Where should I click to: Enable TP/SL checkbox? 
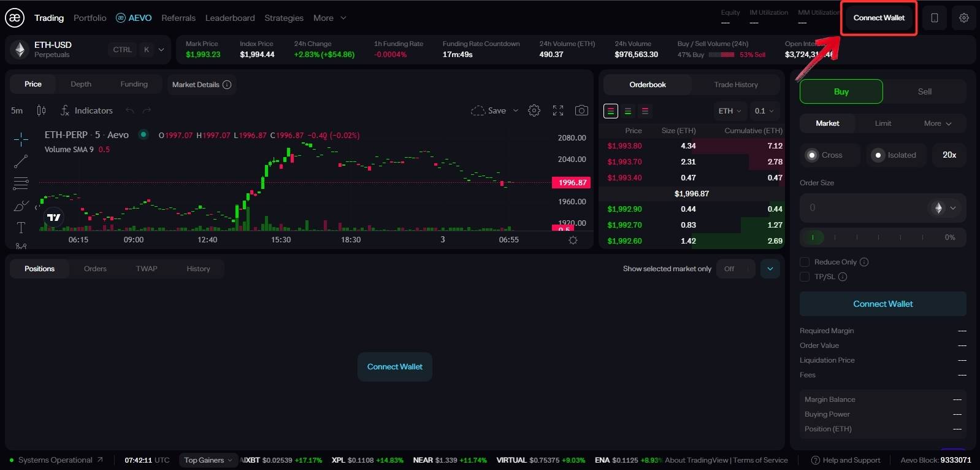click(x=805, y=277)
